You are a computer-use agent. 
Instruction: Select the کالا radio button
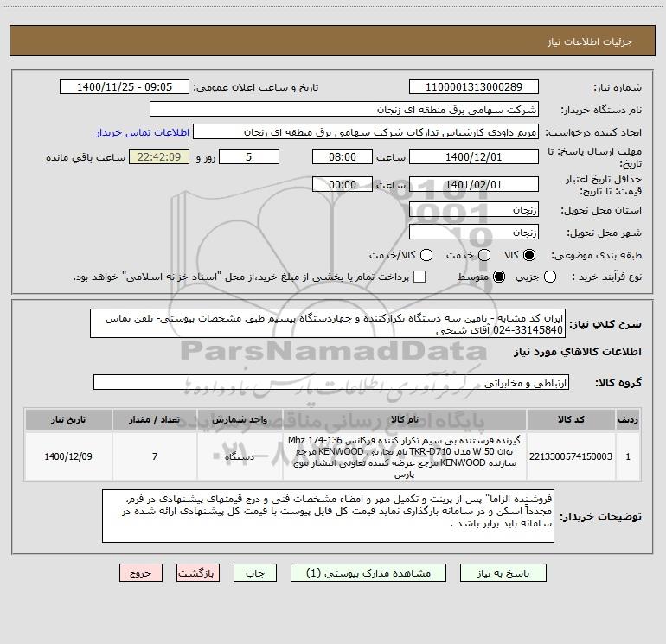[x=529, y=255]
